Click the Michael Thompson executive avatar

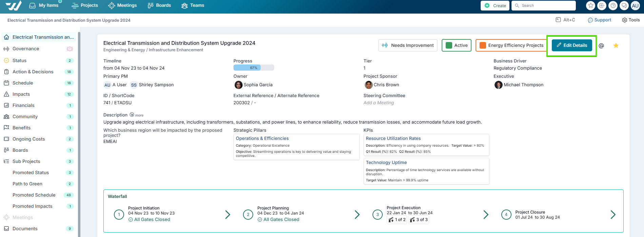498,85
